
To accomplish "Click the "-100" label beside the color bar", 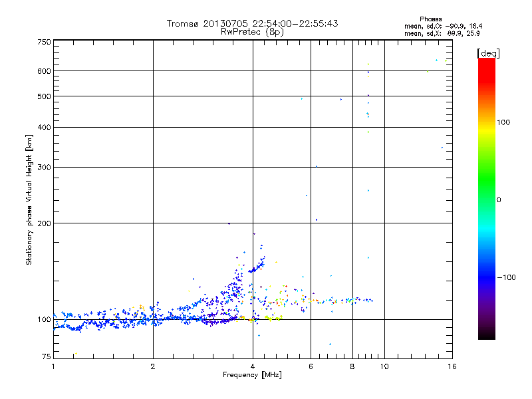I will (506, 277).
